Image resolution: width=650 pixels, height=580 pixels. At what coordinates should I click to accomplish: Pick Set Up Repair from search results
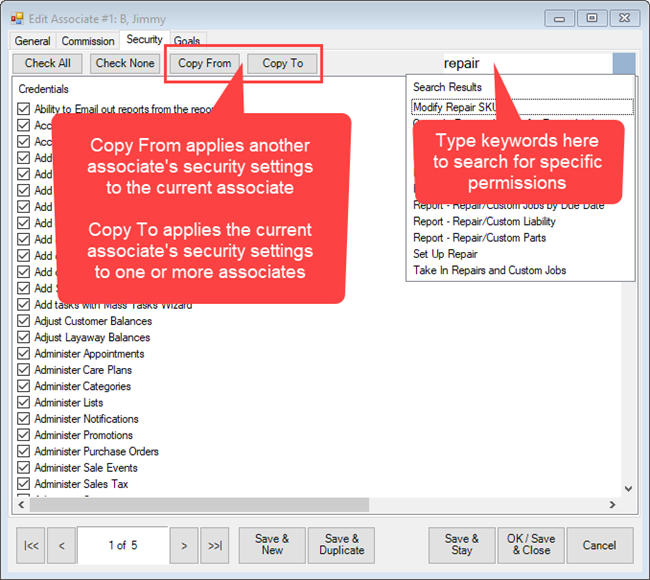pos(445,254)
